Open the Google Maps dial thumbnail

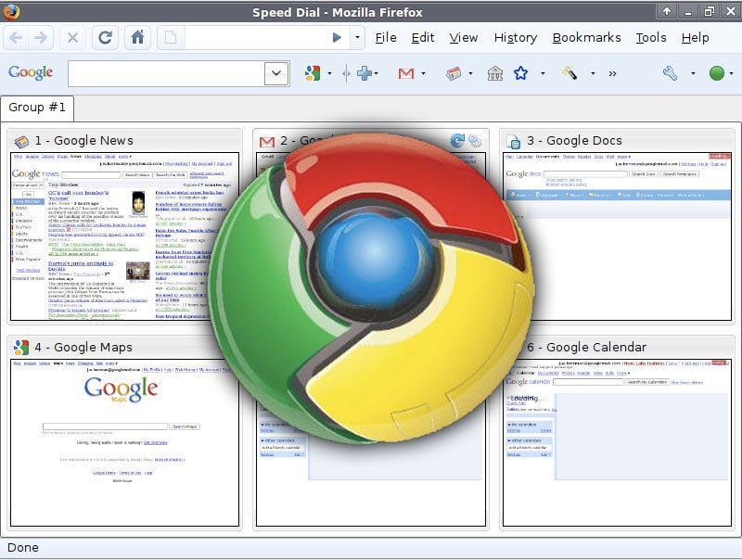pyautogui.click(x=124, y=442)
